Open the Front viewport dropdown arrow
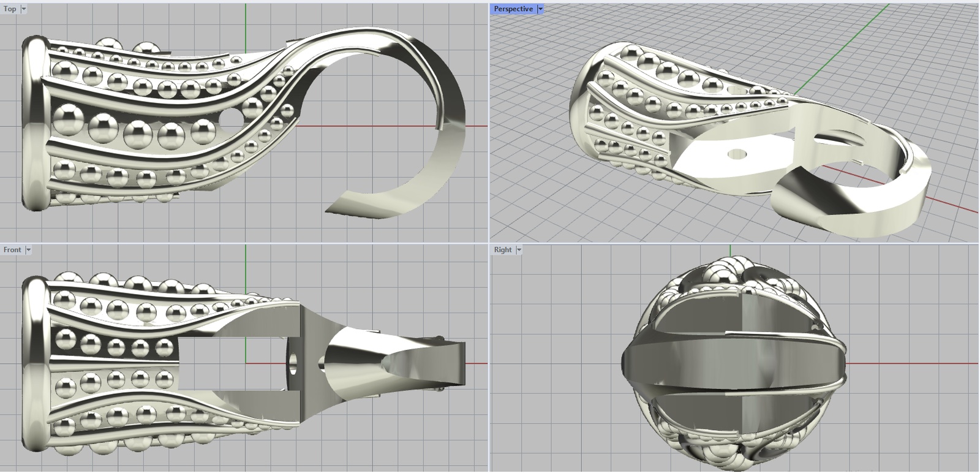 click(28, 249)
